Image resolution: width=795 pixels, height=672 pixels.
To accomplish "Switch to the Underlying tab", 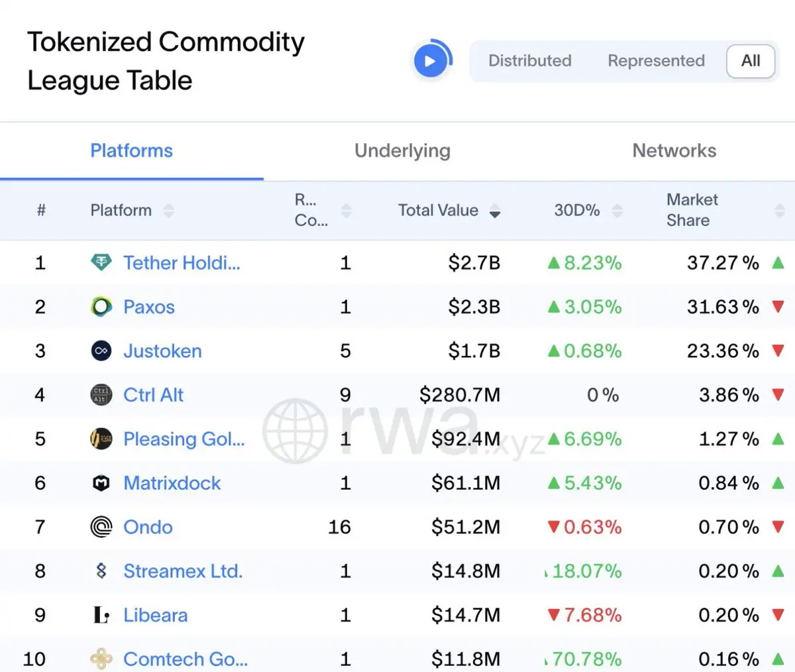I will point(402,151).
